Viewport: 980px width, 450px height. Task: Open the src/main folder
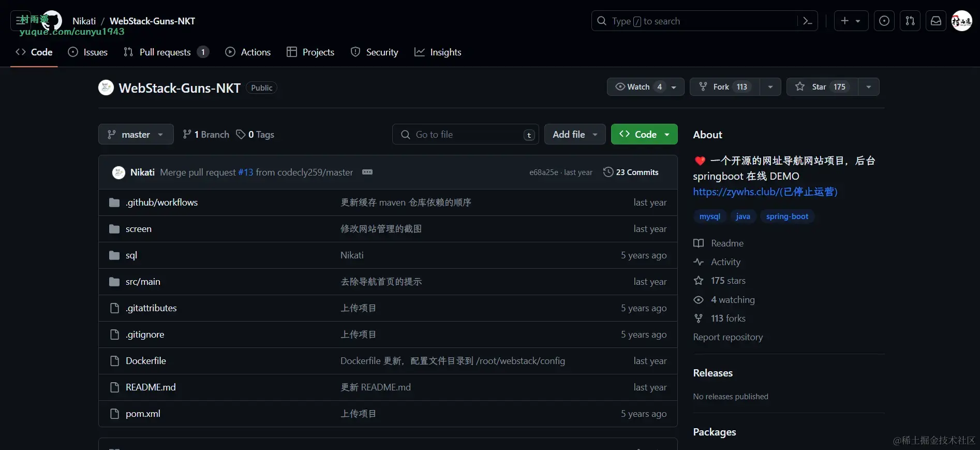[x=143, y=282]
